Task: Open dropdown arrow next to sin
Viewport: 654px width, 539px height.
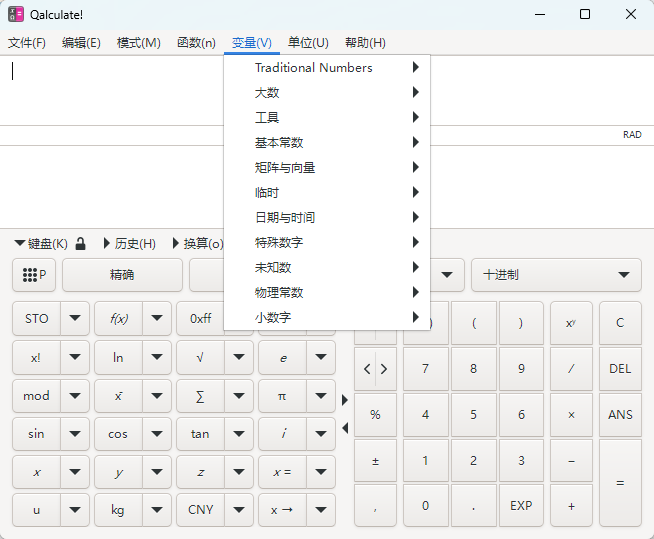Action: coord(75,434)
